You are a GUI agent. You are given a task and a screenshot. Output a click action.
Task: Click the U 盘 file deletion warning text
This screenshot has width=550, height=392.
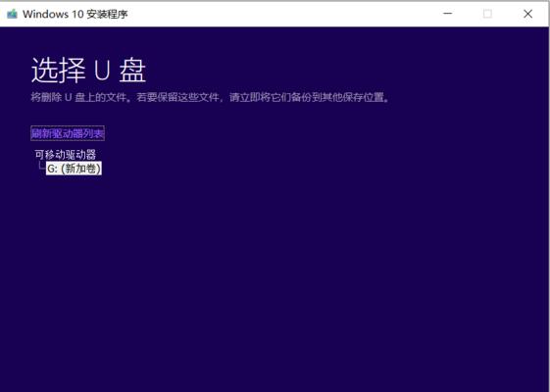pos(211,97)
